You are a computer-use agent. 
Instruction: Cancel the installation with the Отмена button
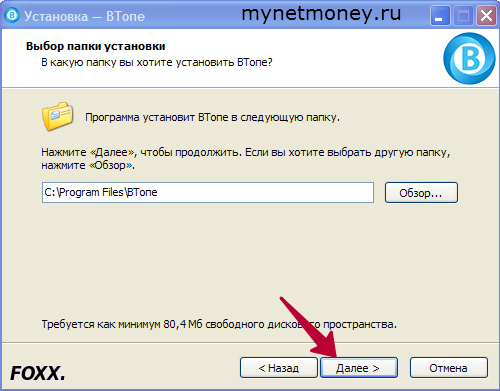coord(449,368)
